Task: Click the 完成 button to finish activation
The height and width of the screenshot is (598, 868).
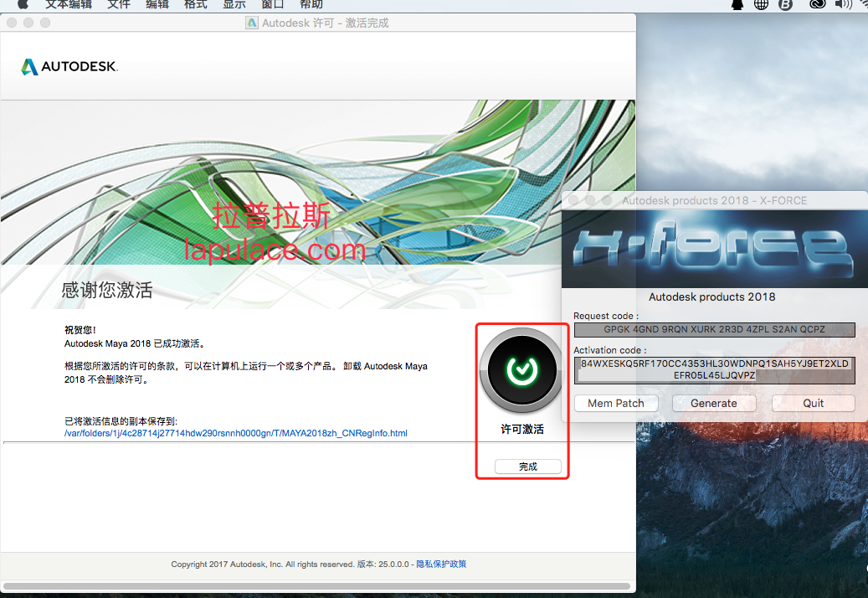Action: click(x=527, y=467)
